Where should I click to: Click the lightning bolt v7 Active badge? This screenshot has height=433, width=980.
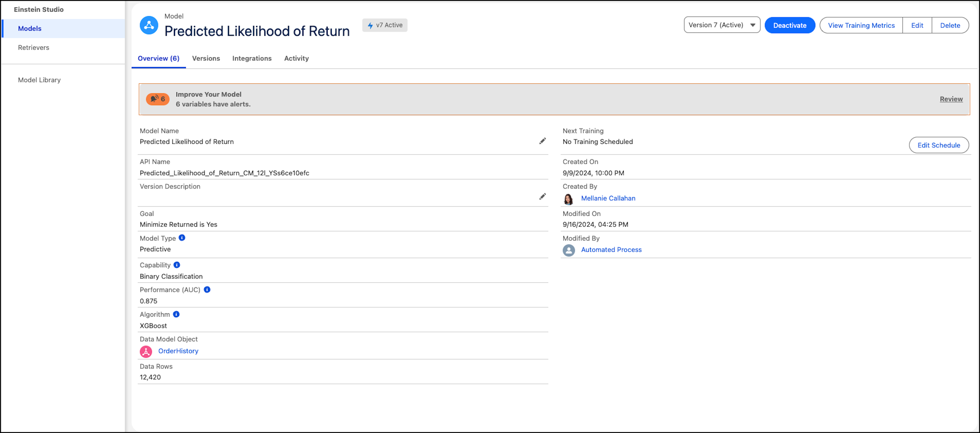pos(385,25)
